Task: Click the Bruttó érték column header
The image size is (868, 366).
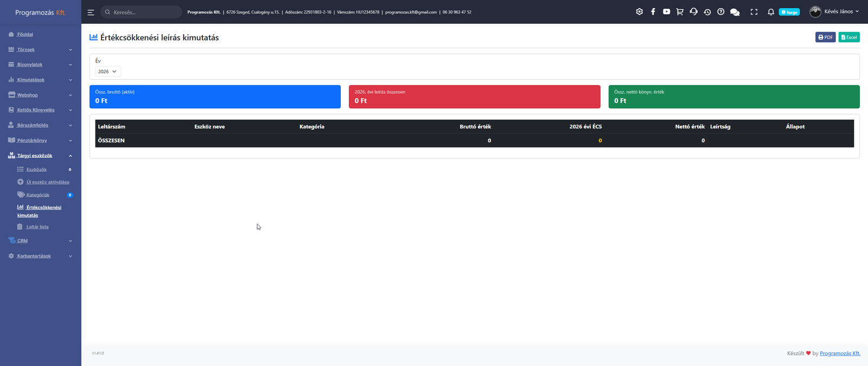Action: pyautogui.click(x=475, y=127)
